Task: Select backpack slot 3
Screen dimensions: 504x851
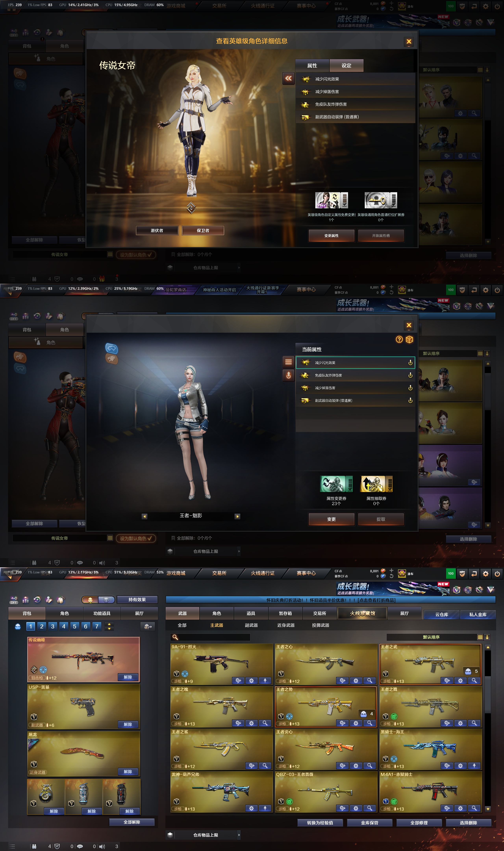Action: pyautogui.click(x=53, y=626)
